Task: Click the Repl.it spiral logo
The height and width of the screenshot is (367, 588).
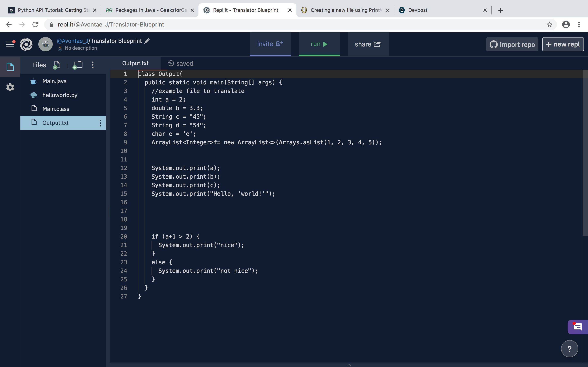Action: coord(26,44)
